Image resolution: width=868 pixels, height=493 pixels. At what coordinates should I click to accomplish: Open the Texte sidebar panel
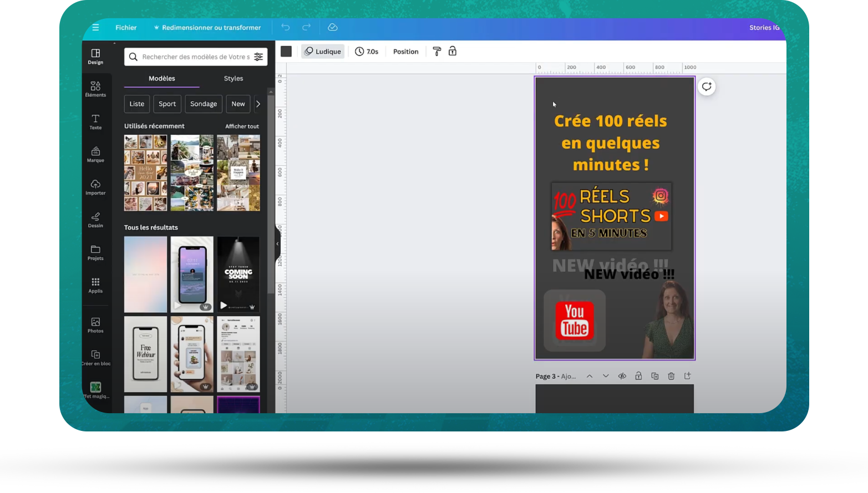point(95,121)
